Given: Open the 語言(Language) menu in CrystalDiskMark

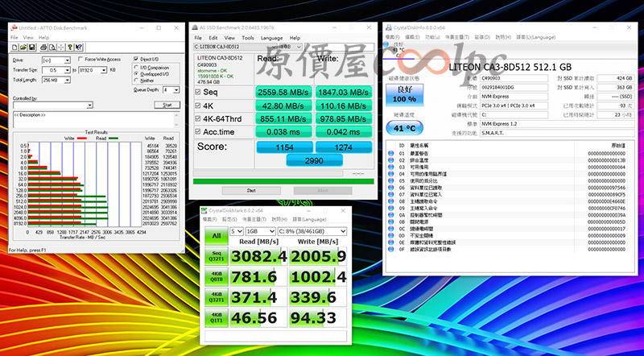Looking at the screenshot, I should [x=309, y=220].
